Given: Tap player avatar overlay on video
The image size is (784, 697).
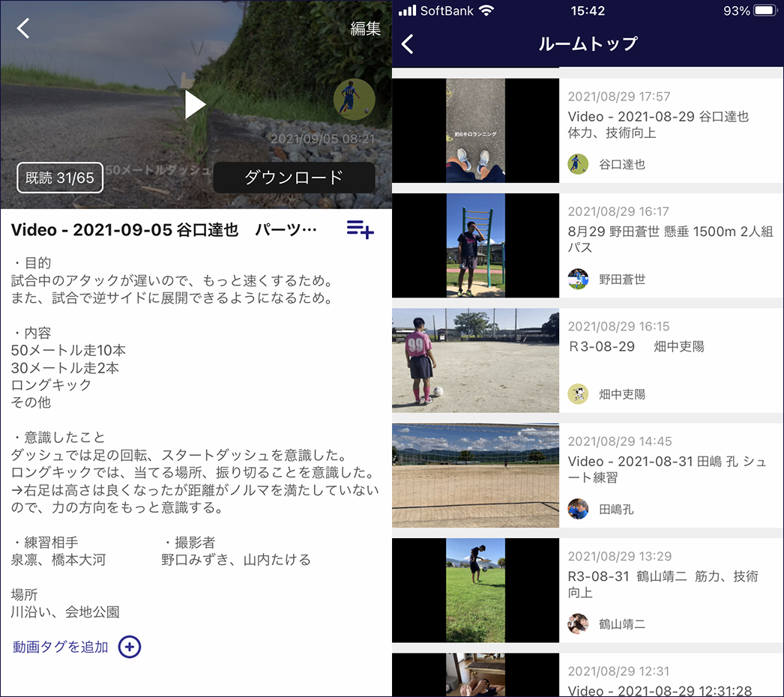Looking at the screenshot, I should 354,99.
